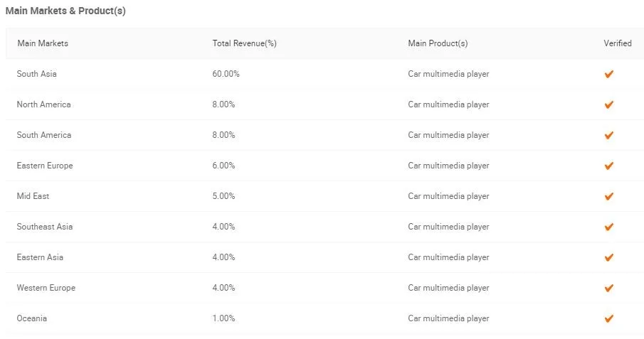Click the Main Markets & Product(s) heading
Screen dimensions: 644x339
click(65, 11)
